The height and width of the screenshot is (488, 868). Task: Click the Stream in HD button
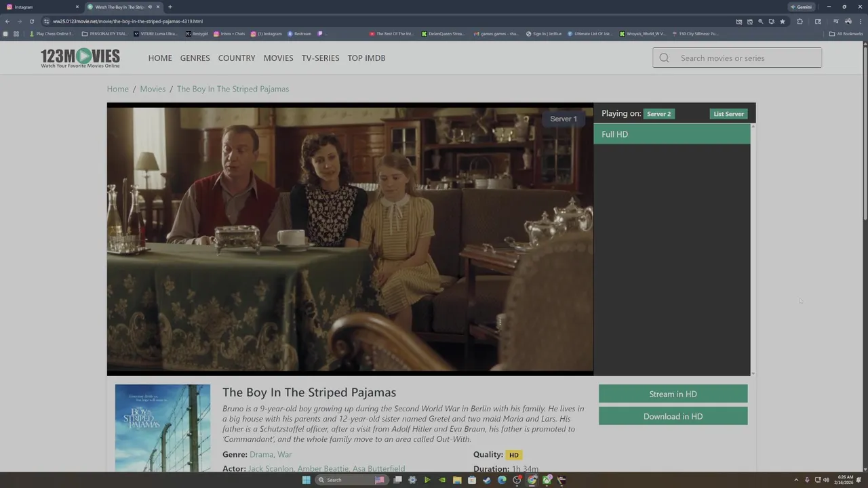[673, 394]
